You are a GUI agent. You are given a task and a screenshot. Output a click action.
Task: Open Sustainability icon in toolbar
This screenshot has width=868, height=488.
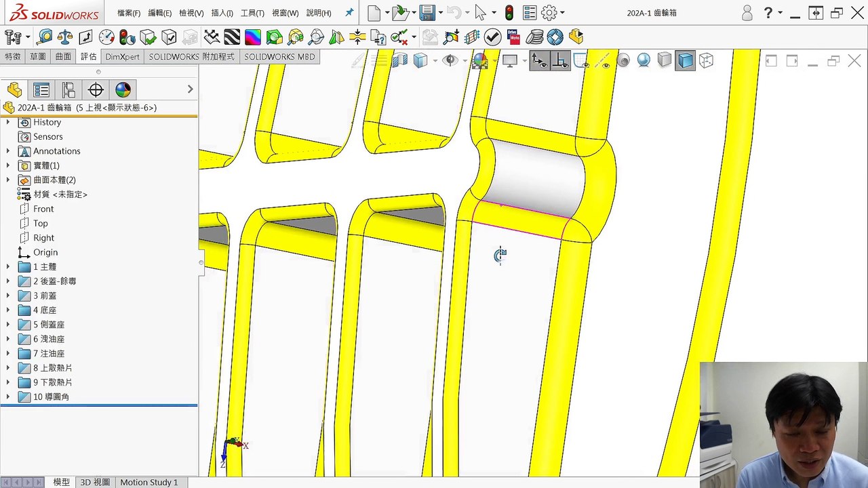pyautogui.click(x=555, y=37)
